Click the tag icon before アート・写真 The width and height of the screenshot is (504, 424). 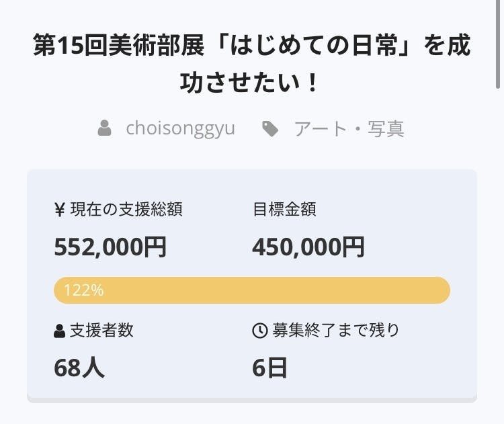point(270,128)
